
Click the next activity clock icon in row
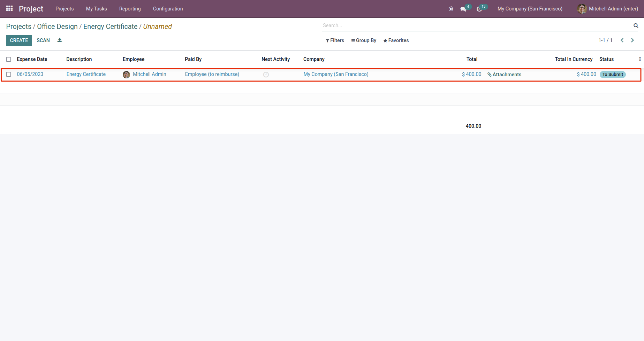(x=266, y=75)
